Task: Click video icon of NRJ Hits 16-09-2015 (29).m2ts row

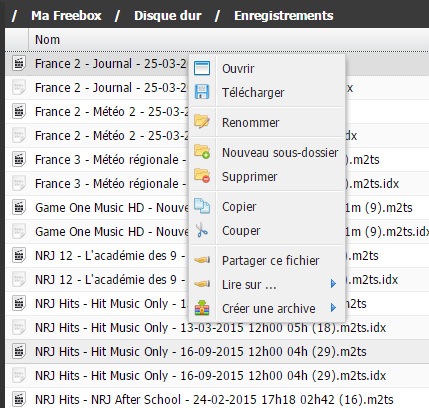Action: tap(19, 351)
